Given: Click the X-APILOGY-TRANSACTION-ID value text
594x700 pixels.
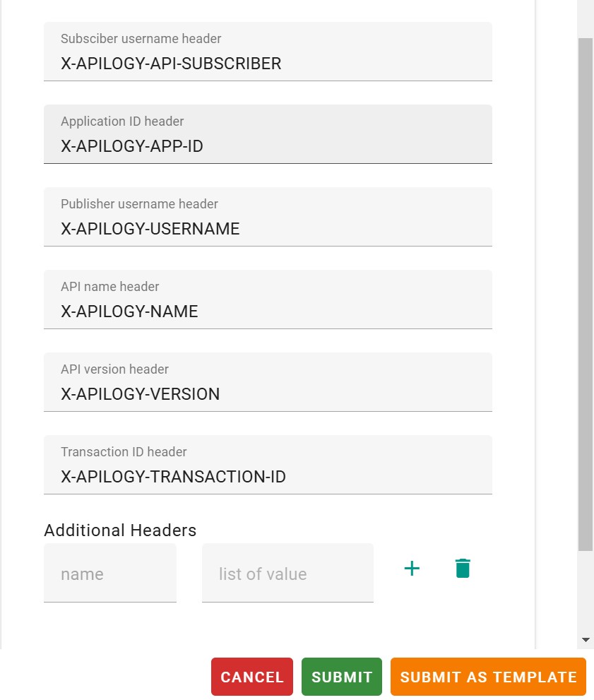Looking at the screenshot, I should pos(174,477).
